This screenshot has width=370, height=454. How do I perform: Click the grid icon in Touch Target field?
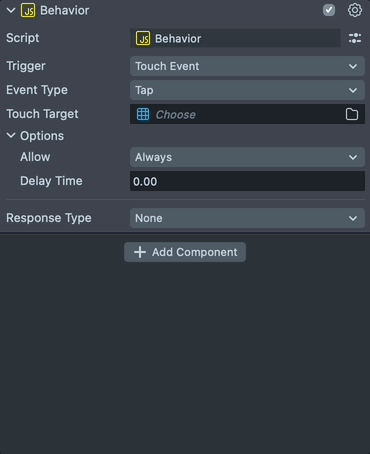pyautogui.click(x=143, y=114)
